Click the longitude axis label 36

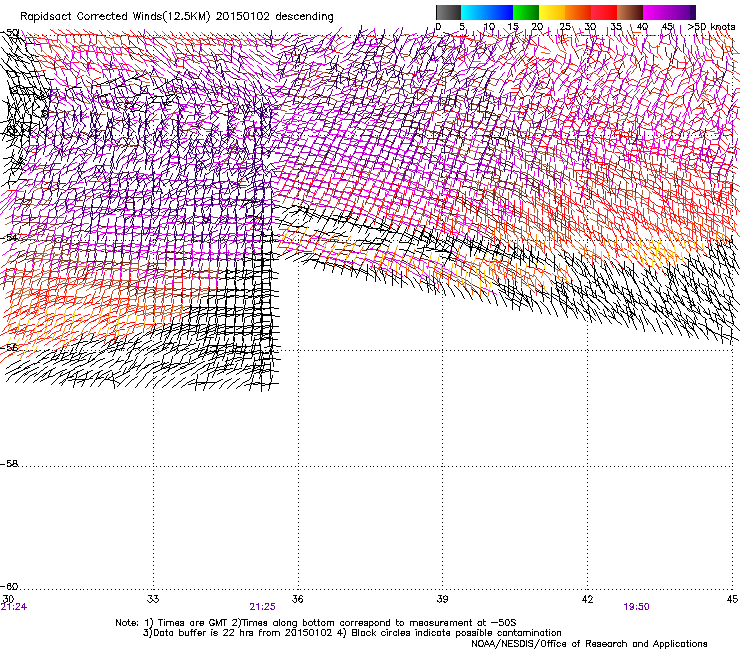click(297, 599)
